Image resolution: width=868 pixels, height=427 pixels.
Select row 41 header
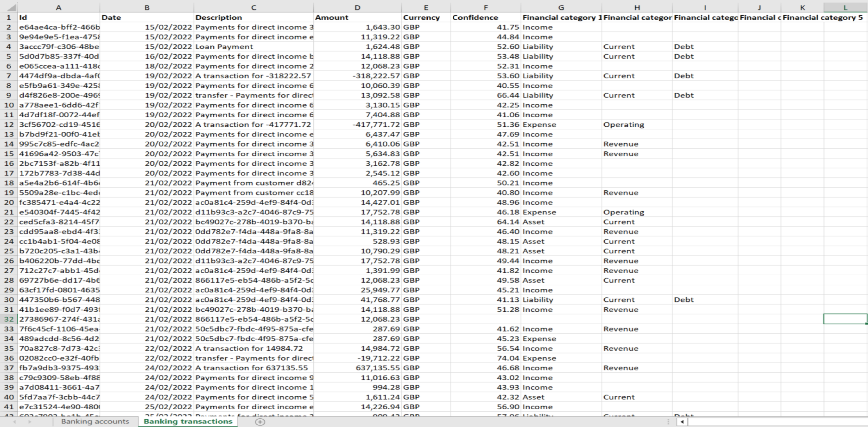[9, 407]
